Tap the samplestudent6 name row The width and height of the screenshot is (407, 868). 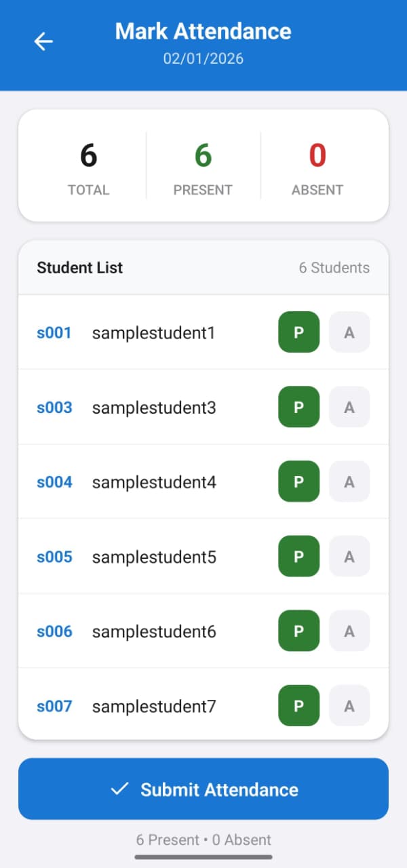(x=154, y=631)
